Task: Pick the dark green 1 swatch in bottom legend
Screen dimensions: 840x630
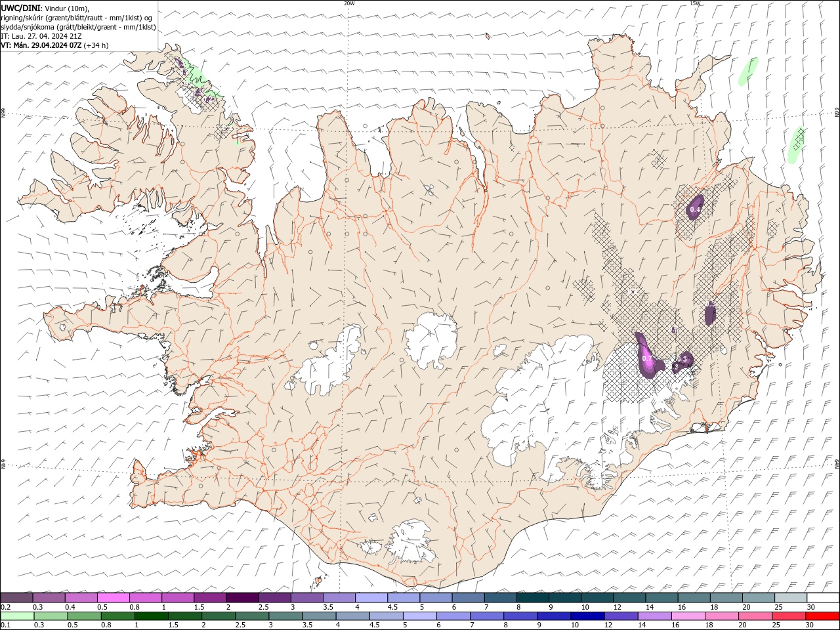Action: pos(152,616)
